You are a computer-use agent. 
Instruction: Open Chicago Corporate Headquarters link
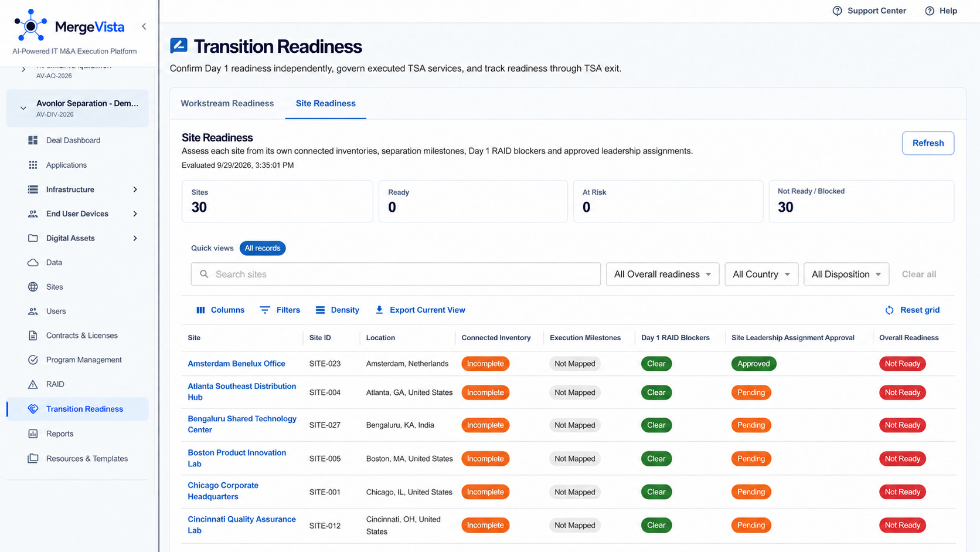pos(223,491)
